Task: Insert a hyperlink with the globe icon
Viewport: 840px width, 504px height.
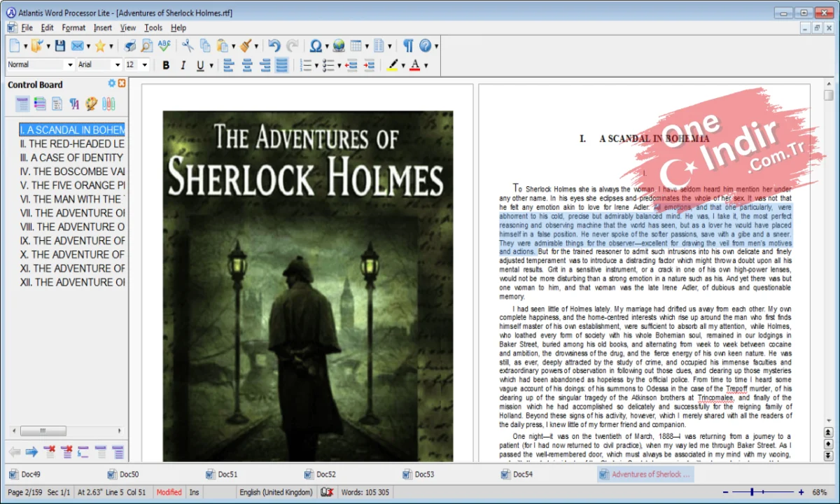Action: click(339, 46)
